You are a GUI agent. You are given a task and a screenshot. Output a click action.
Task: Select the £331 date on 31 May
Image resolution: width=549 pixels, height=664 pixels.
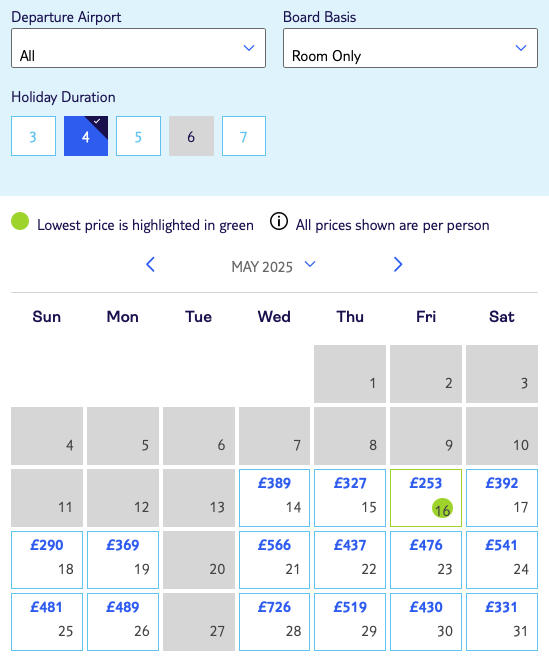[502, 622]
